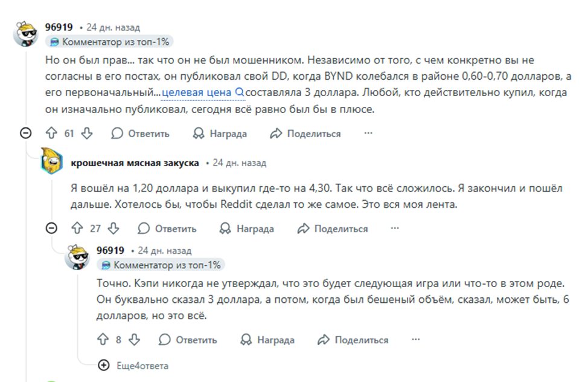Downvote the reply with 8 points
Viewport: 588px width, 382px height.
click(x=134, y=340)
